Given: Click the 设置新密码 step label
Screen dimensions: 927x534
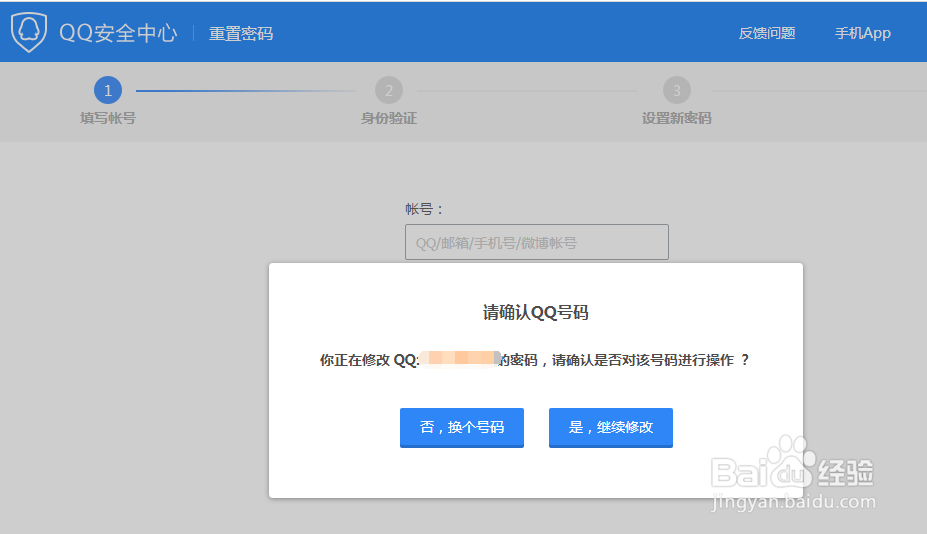Looking at the screenshot, I should click(676, 118).
